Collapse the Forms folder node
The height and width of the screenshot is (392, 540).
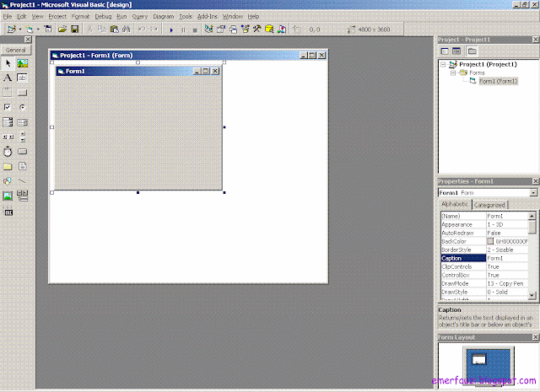[453, 73]
